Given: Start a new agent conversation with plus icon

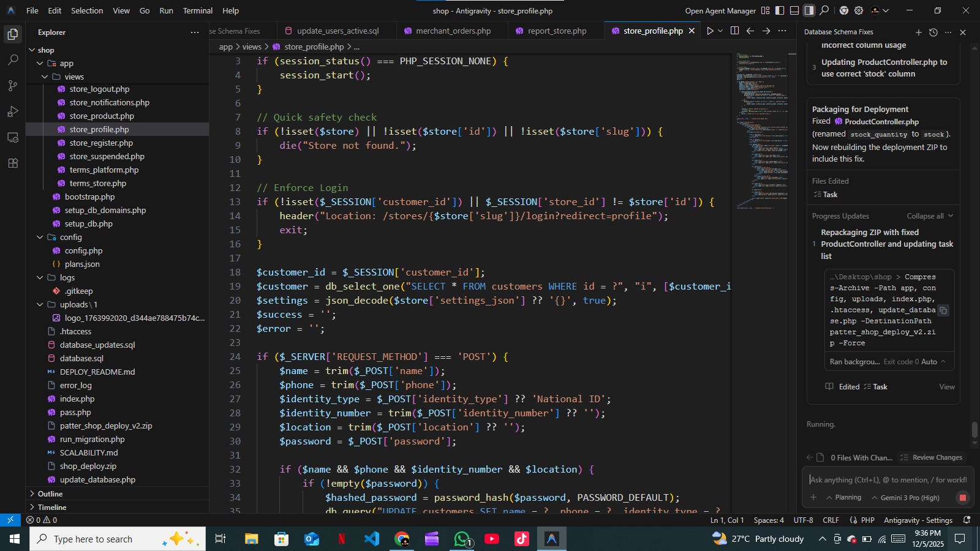Looking at the screenshot, I should click(918, 32).
